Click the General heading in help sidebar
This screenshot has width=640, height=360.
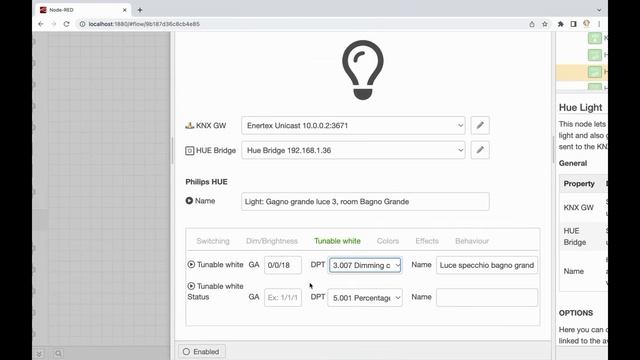(x=573, y=163)
